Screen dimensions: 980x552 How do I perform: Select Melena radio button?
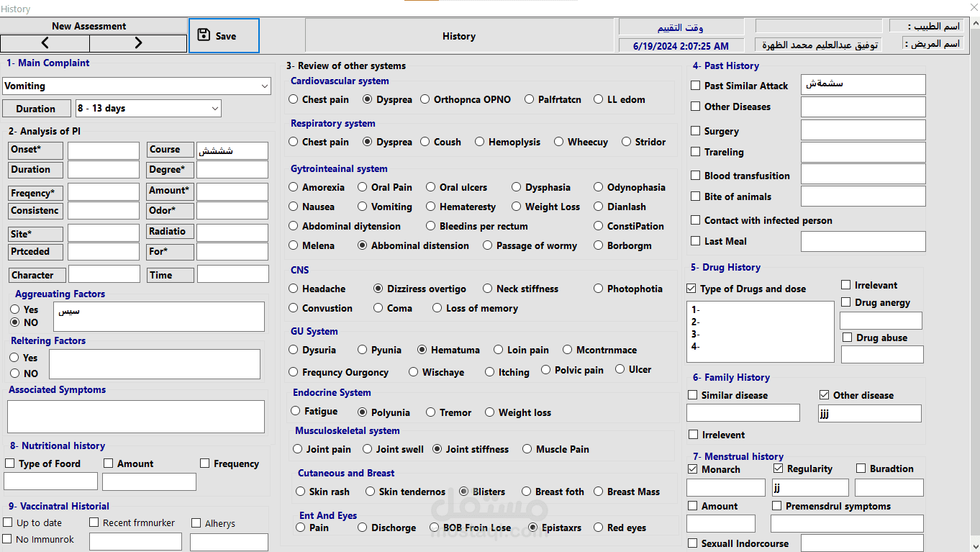[x=294, y=245]
